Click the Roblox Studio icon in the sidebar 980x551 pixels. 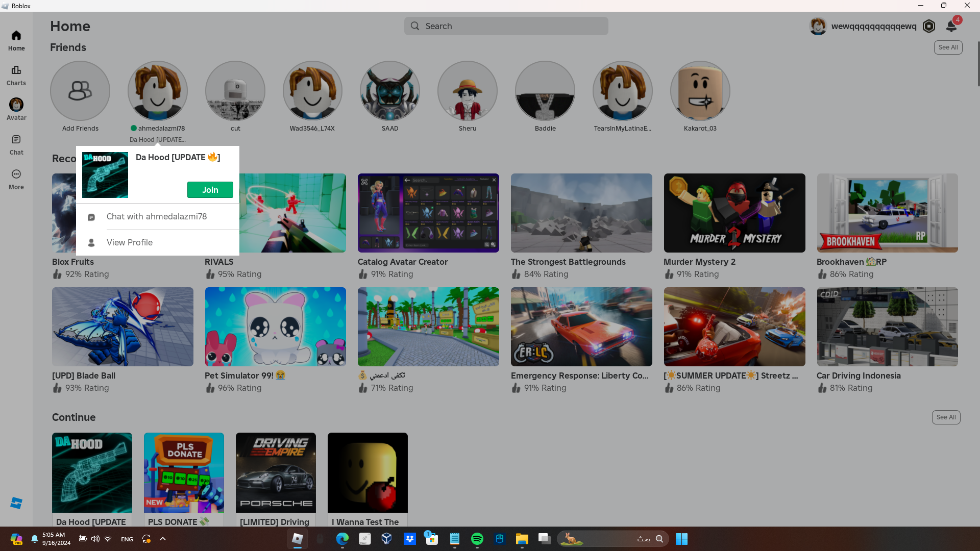point(16,503)
